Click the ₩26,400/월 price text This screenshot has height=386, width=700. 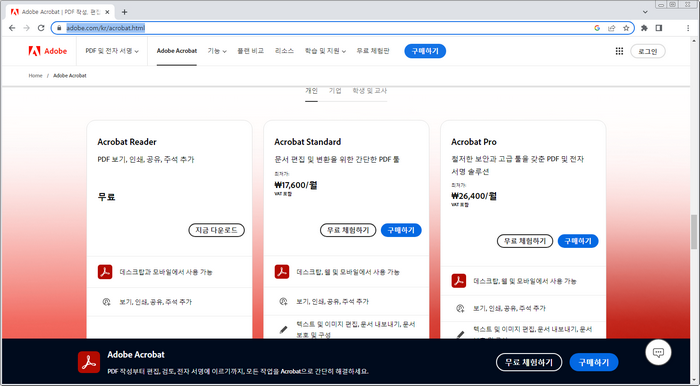[x=474, y=195]
